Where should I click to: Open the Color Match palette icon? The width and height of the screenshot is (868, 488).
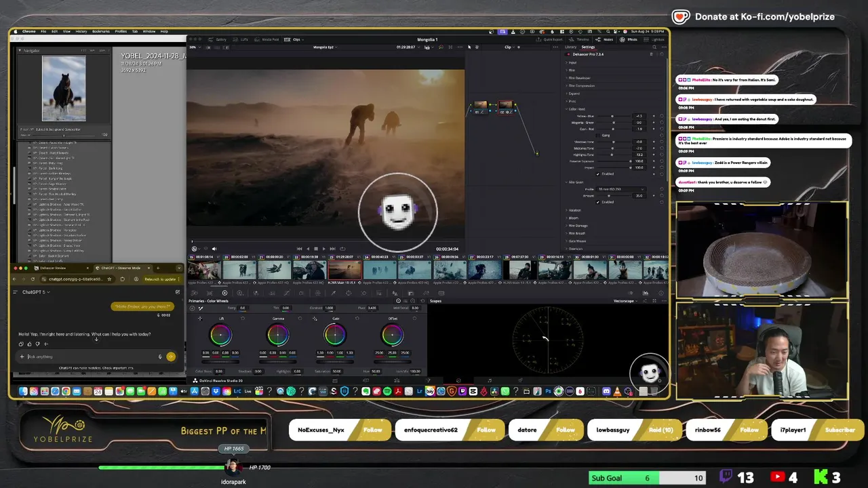pos(210,293)
